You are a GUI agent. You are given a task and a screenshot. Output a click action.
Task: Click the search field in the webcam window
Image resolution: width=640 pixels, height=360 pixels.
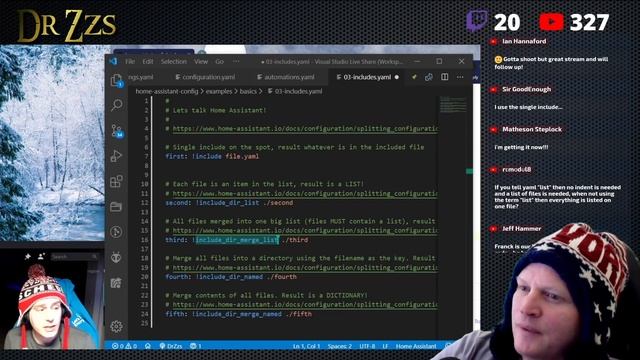click(74, 256)
